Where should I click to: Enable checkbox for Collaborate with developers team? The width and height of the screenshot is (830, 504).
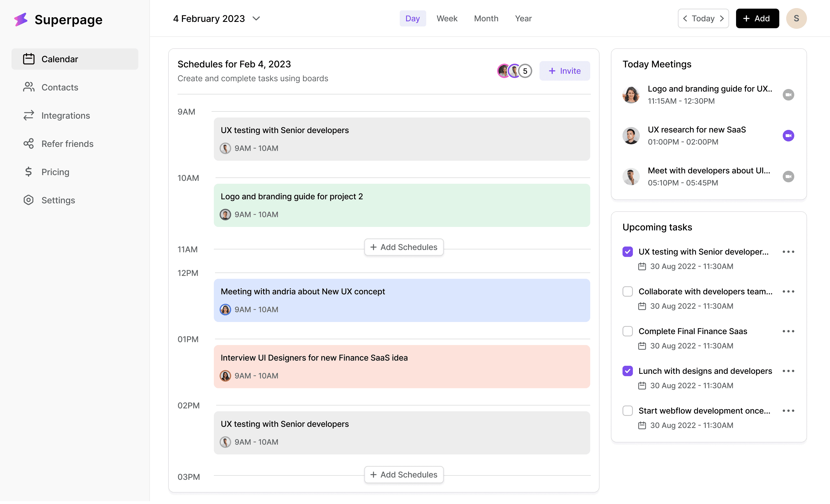627,291
